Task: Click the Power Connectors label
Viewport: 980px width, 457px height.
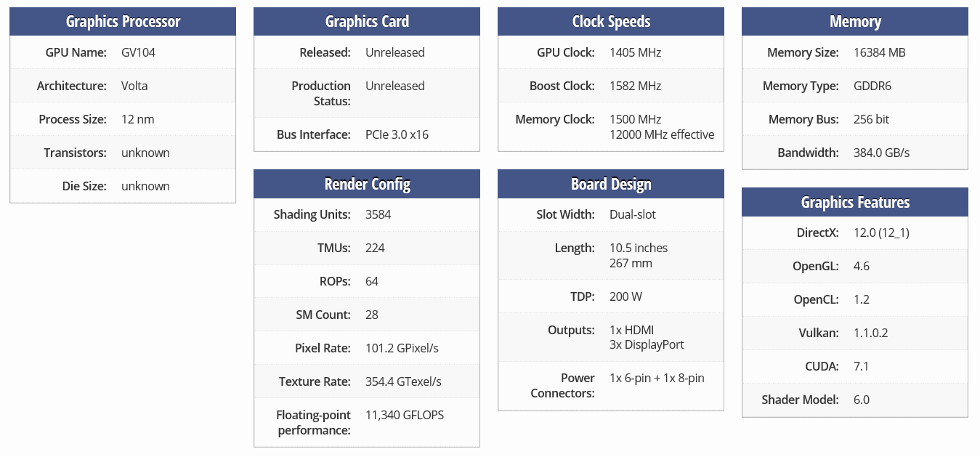Action: click(x=563, y=386)
